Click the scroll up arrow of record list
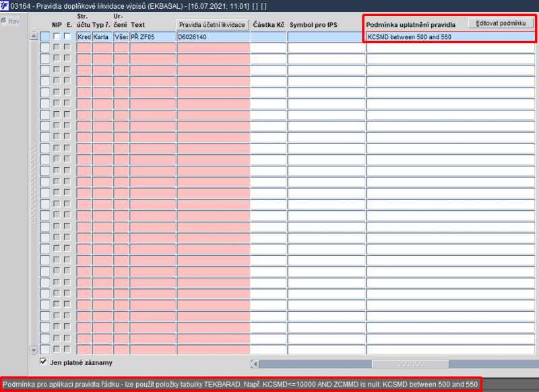This screenshot has height=392, width=539. tap(34, 36)
